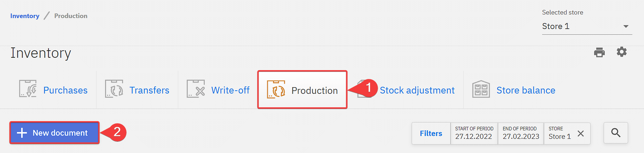Open the Transfers tab
Image resolution: width=644 pixels, height=153 pixels.
click(x=149, y=90)
